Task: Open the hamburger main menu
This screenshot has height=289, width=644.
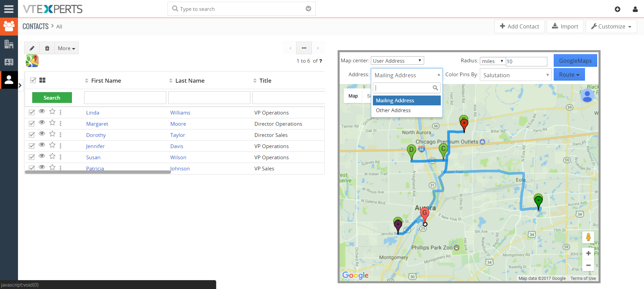Action: point(9,9)
